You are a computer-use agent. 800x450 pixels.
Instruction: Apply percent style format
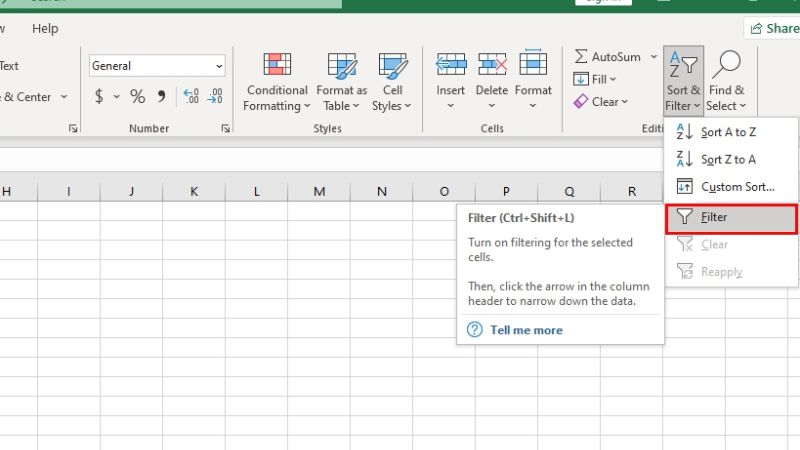pos(137,96)
